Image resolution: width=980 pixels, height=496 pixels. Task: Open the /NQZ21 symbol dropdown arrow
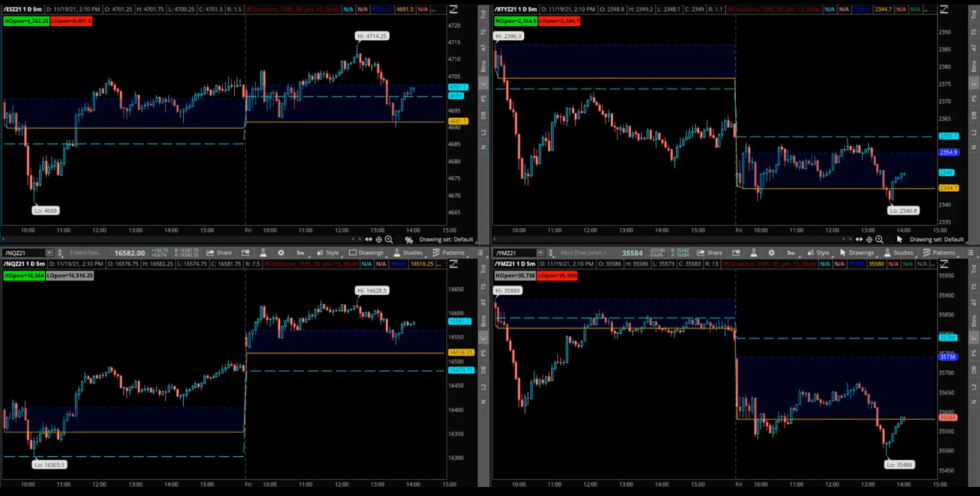(50, 252)
